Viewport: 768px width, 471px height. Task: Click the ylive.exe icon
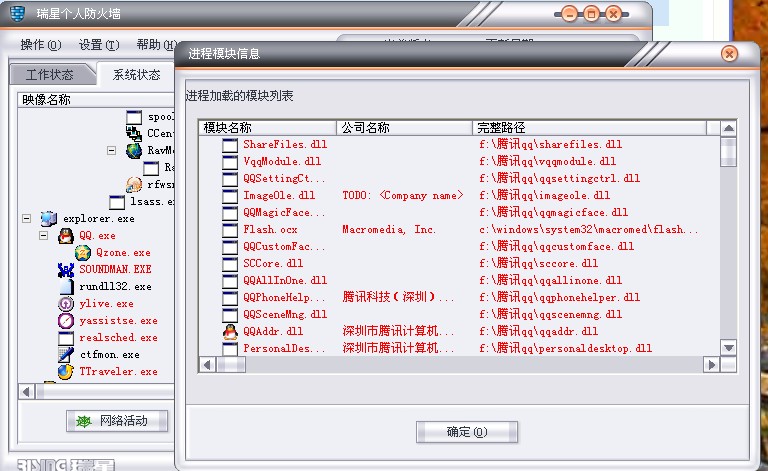pos(66,304)
